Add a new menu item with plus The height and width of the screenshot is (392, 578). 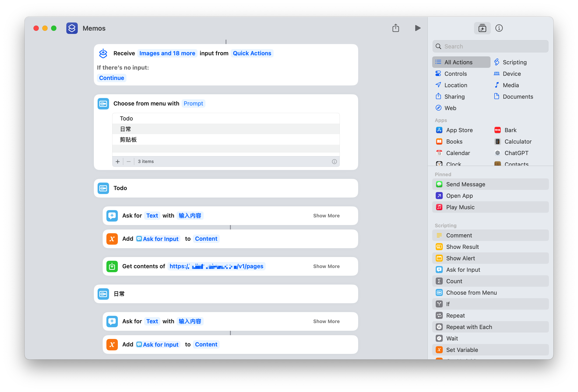click(x=118, y=161)
